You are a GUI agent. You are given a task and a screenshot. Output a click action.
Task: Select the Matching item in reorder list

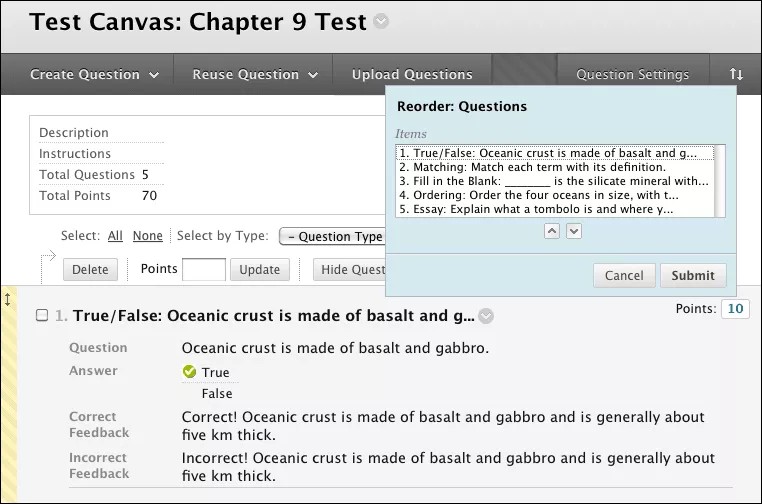(x=532, y=167)
